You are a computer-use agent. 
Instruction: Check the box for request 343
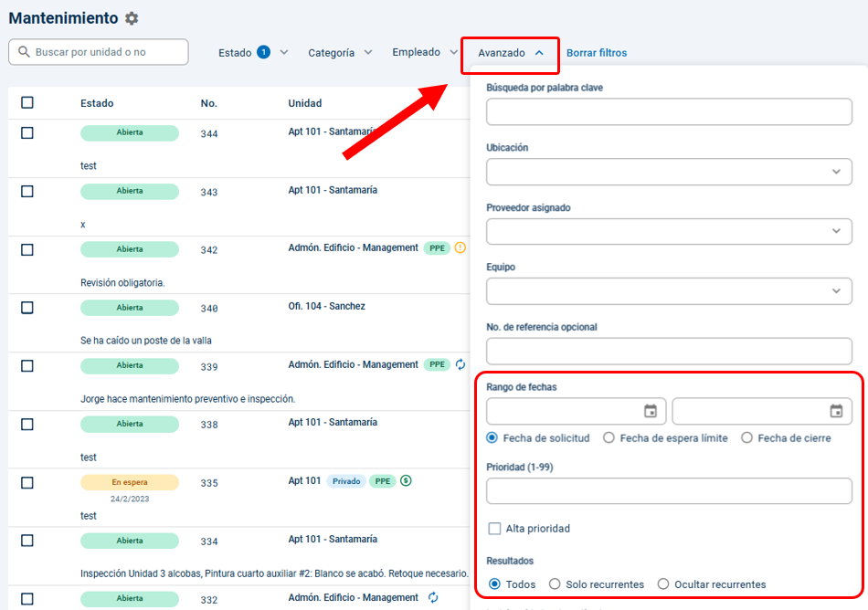pyautogui.click(x=27, y=192)
